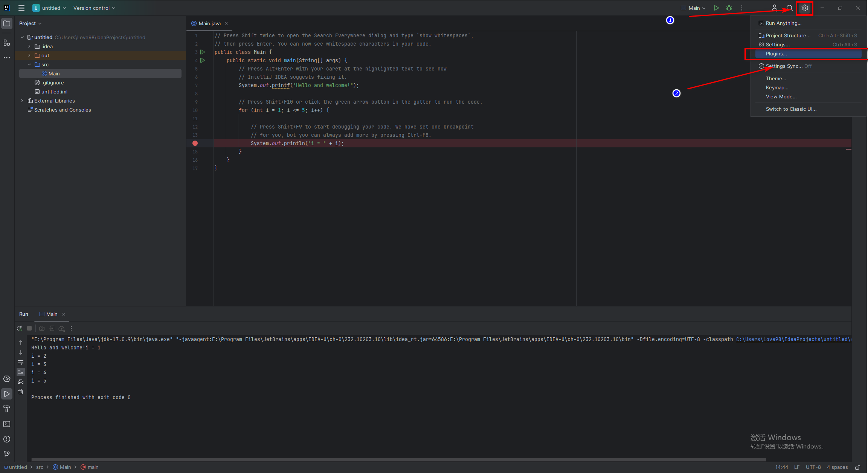Image resolution: width=868 pixels, height=473 pixels.
Task: Toggle scroll to end in console
Action: point(21,372)
